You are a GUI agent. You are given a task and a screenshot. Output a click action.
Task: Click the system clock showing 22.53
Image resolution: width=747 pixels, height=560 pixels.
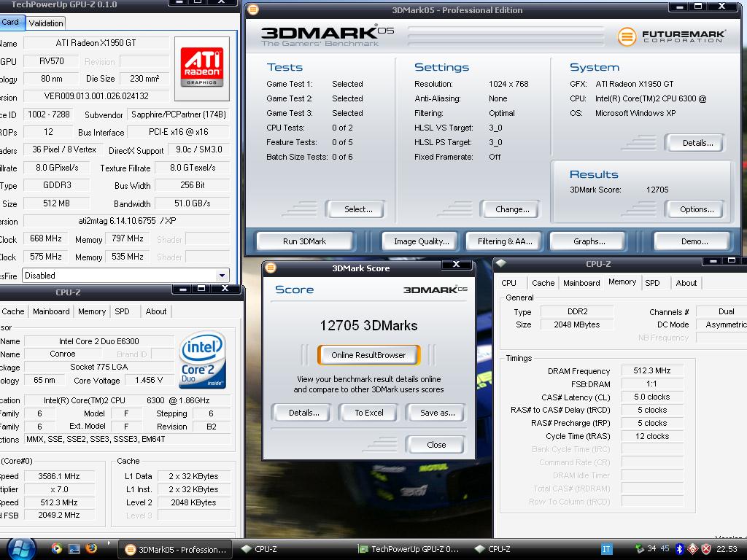coord(727,549)
